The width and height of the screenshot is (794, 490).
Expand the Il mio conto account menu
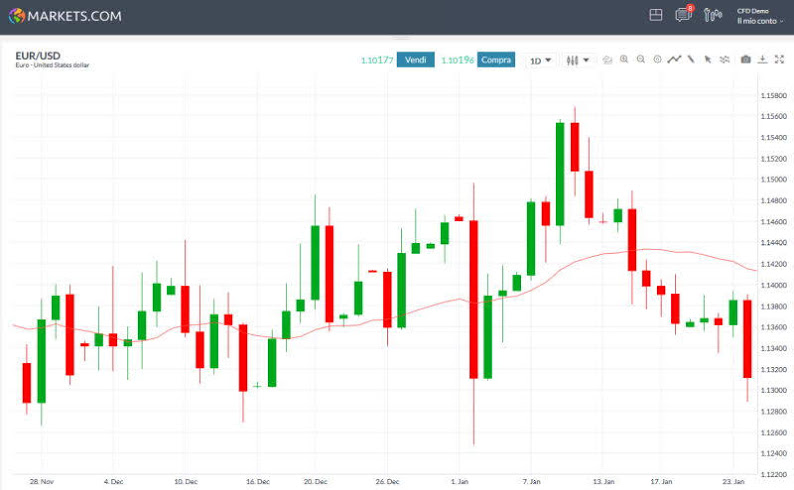click(x=760, y=20)
